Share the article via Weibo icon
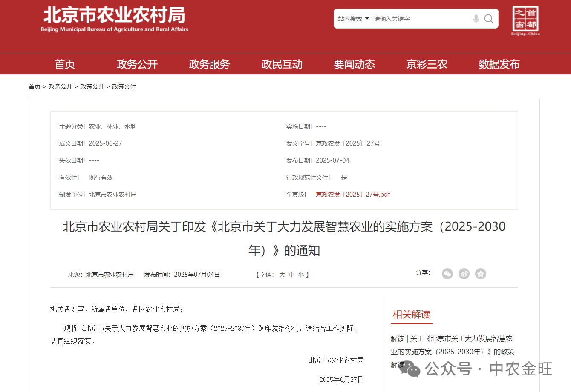The image size is (571, 392). 464,274
